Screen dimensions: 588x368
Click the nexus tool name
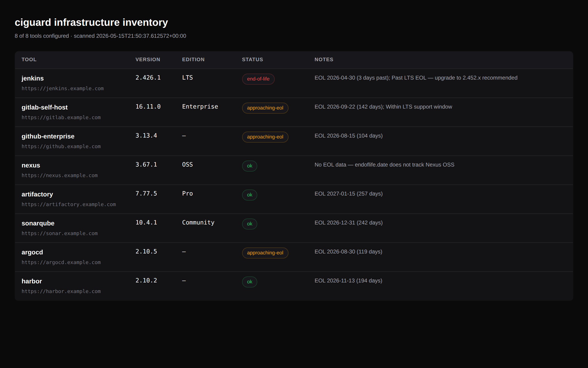pyautogui.click(x=31, y=165)
